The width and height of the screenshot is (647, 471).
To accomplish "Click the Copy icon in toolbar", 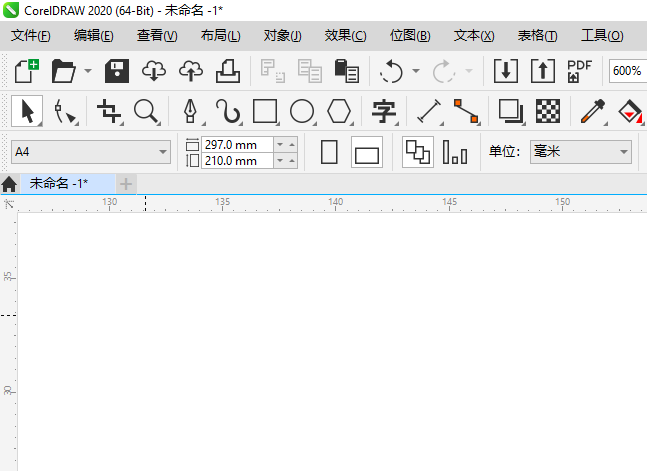I will 309,71.
